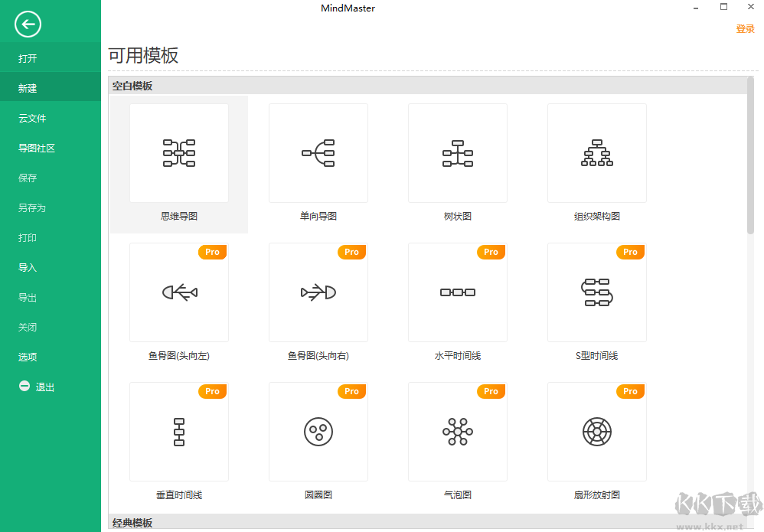Open the left-facing fishbone 鱼骨图 template

pos(178,292)
